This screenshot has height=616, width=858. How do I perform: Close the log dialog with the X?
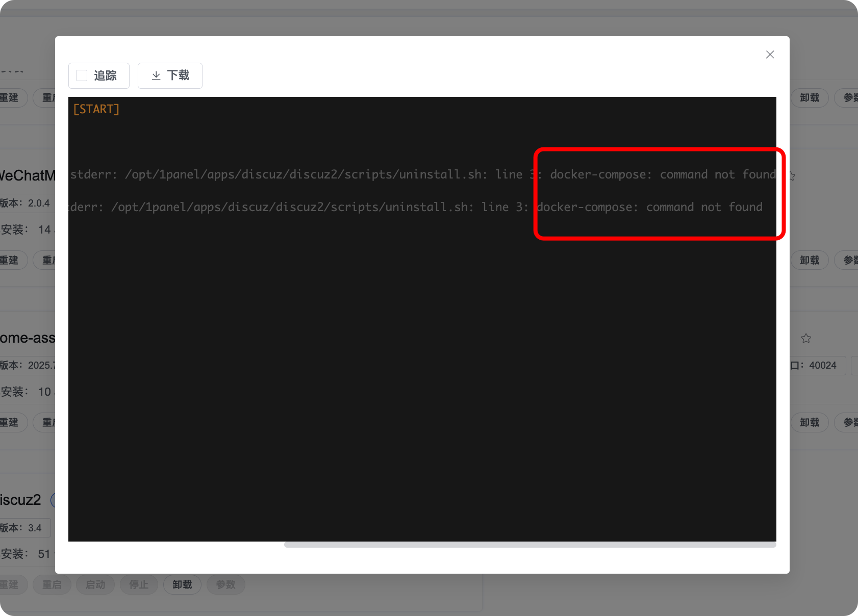point(770,55)
